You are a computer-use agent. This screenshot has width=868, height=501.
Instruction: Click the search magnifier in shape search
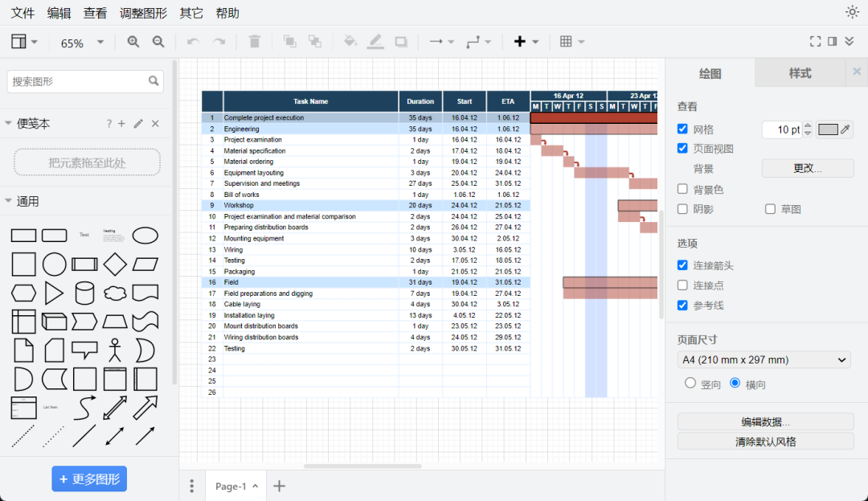coord(154,81)
